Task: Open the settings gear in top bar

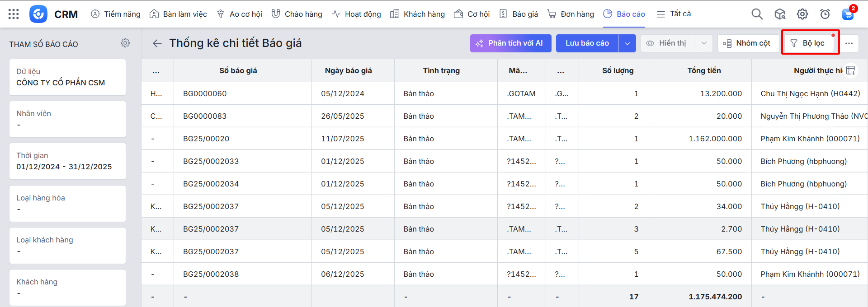Action: (x=802, y=14)
